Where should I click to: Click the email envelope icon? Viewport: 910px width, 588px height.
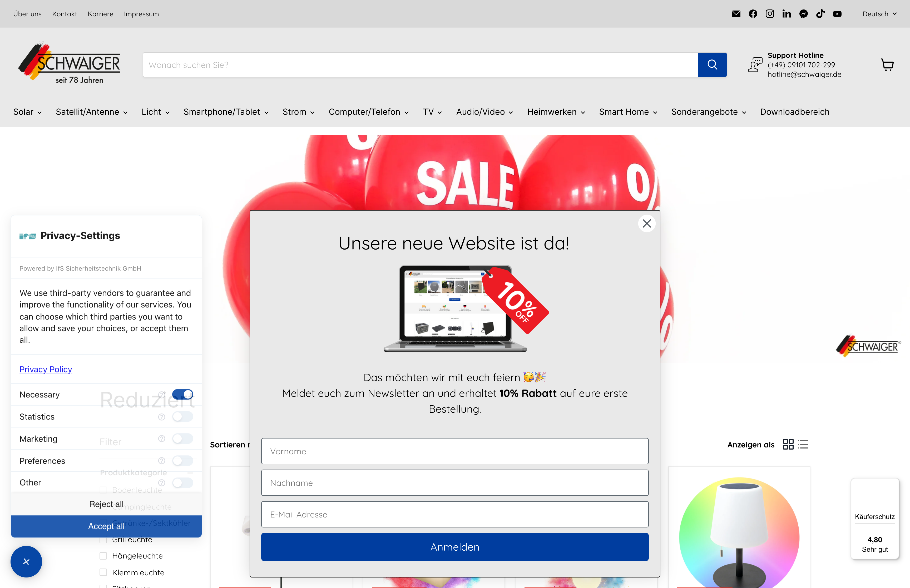(736, 14)
